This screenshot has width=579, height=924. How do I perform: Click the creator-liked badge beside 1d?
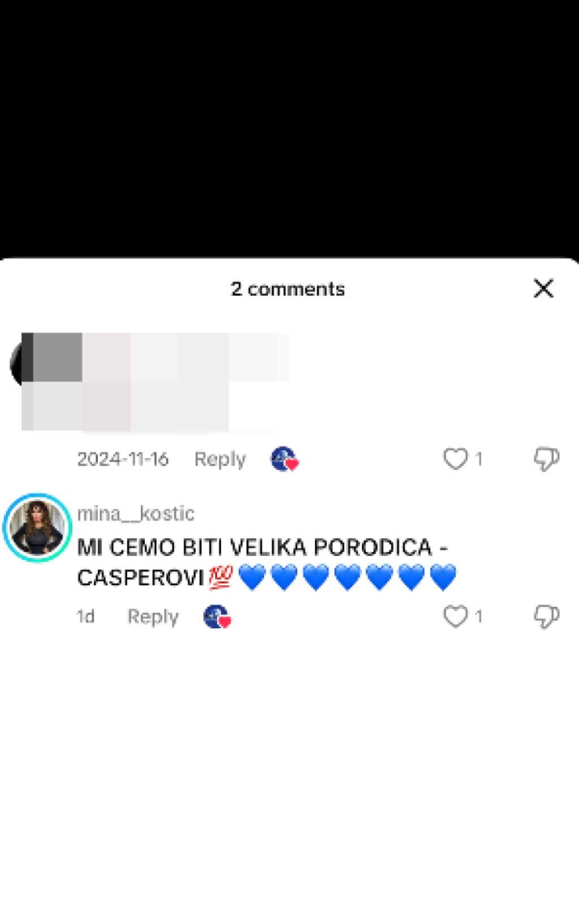point(217,616)
